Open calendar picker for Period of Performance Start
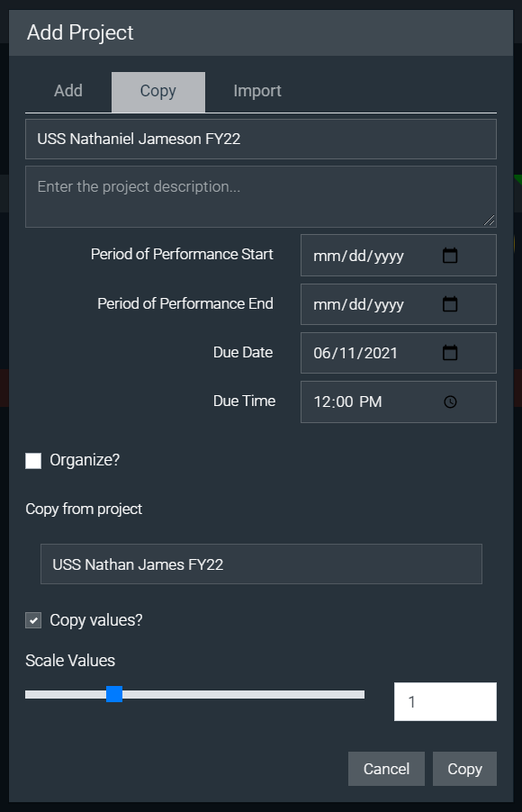This screenshot has height=812, width=522. coord(450,256)
